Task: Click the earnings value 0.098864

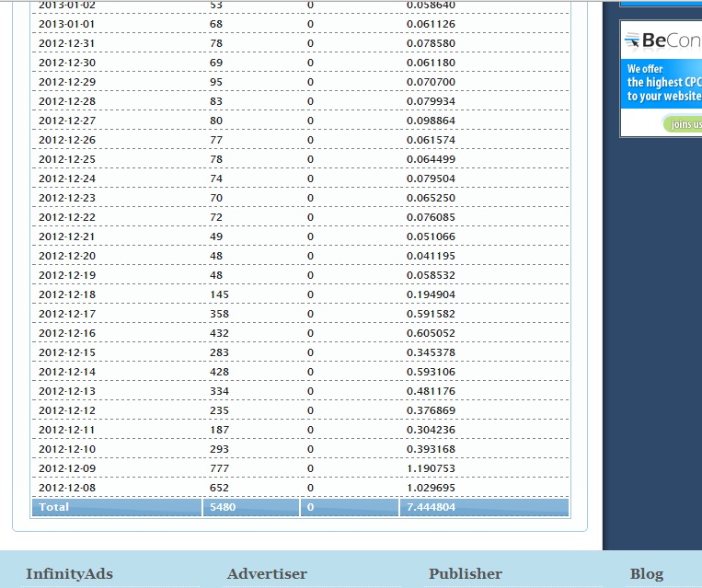Action: [431, 121]
